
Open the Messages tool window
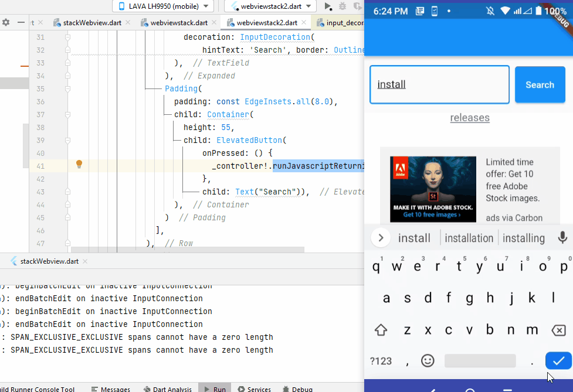[111, 389]
